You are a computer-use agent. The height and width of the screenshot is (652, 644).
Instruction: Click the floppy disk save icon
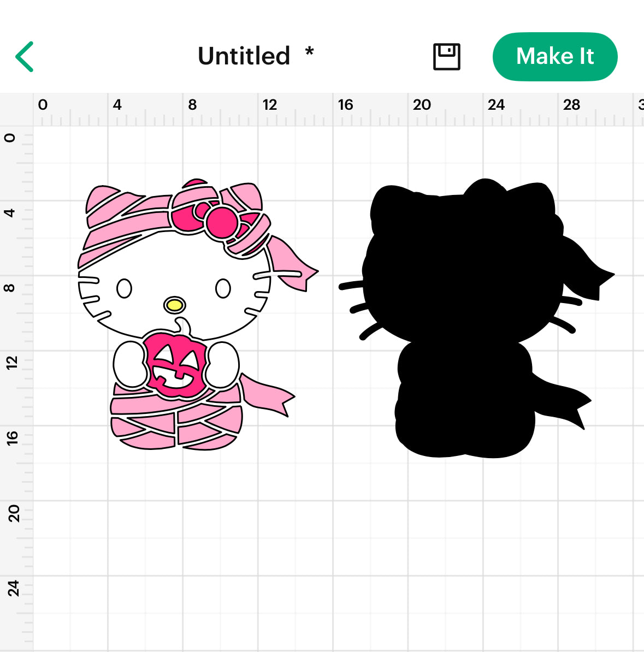point(446,57)
